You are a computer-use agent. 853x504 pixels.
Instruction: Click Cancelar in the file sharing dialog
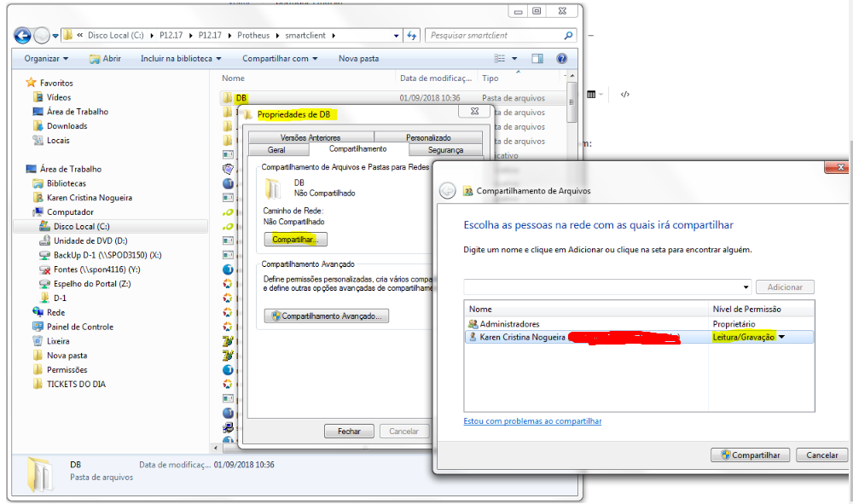pyautogui.click(x=821, y=455)
